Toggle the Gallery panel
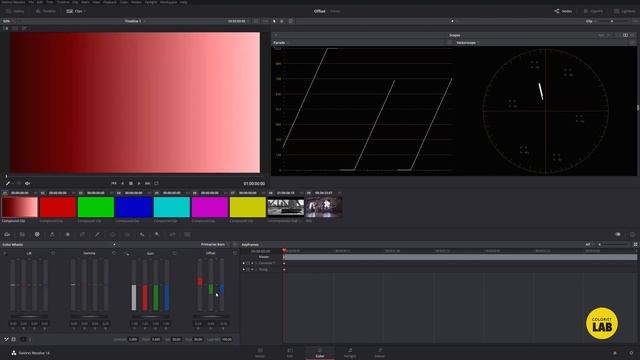The height and width of the screenshot is (360, 640). [x=15, y=11]
